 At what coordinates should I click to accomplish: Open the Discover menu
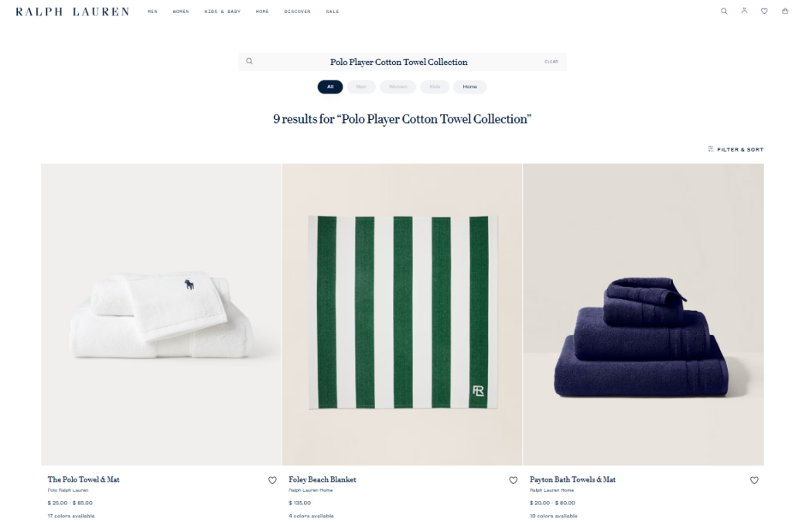[298, 12]
